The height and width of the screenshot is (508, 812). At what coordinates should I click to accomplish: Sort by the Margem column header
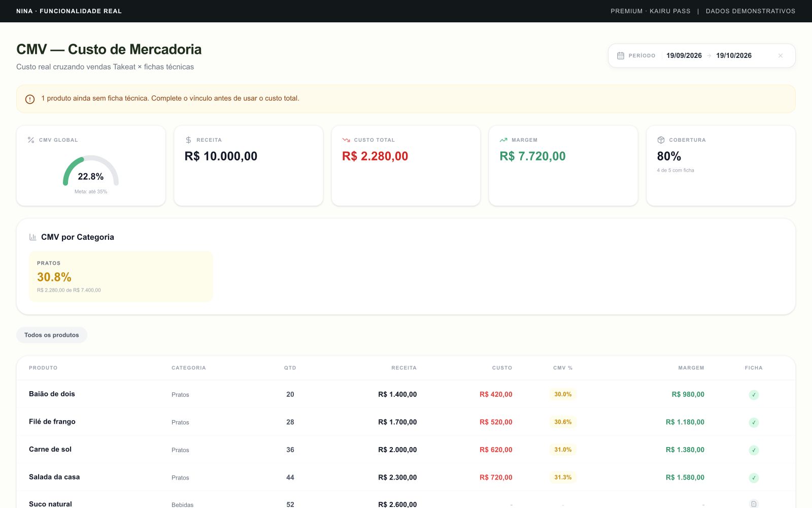tap(691, 368)
